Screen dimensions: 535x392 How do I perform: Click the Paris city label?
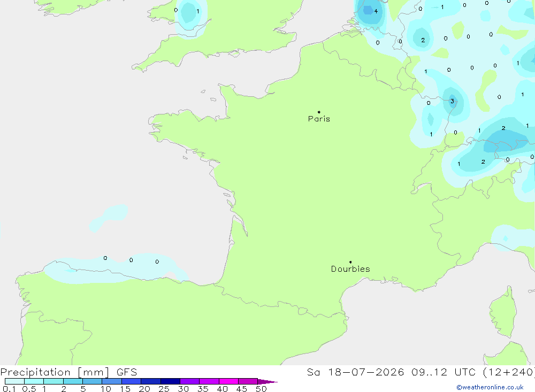(x=319, y=119)
